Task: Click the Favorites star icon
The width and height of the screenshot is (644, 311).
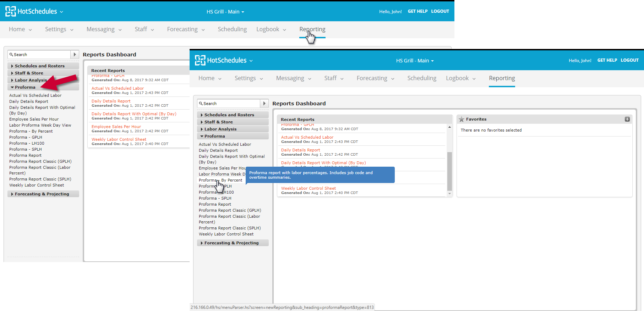Action: [462, 120]
